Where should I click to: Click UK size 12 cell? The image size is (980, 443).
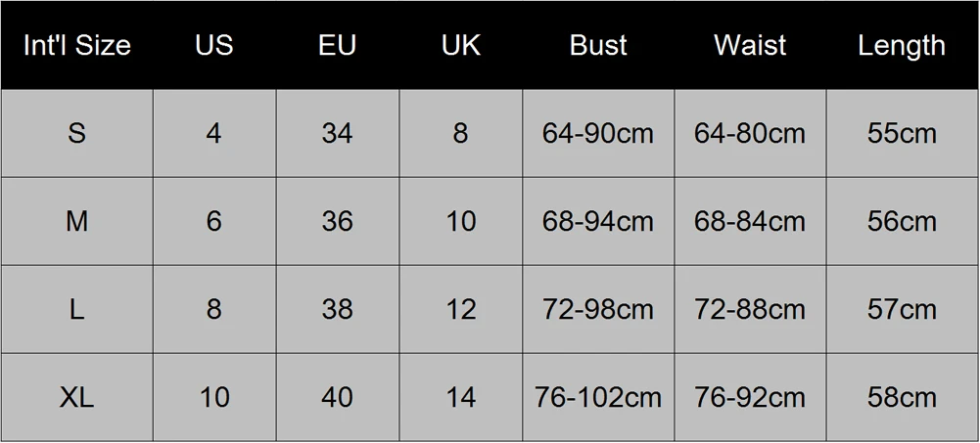pyautogui.click(x=460, y=309)
